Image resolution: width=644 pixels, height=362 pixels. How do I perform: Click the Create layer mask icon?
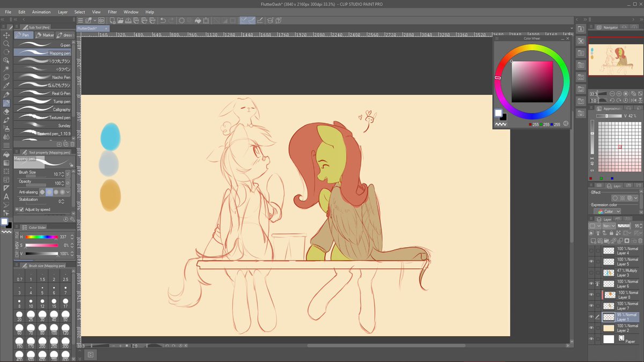pyautogui.click(x=626, y=241)
